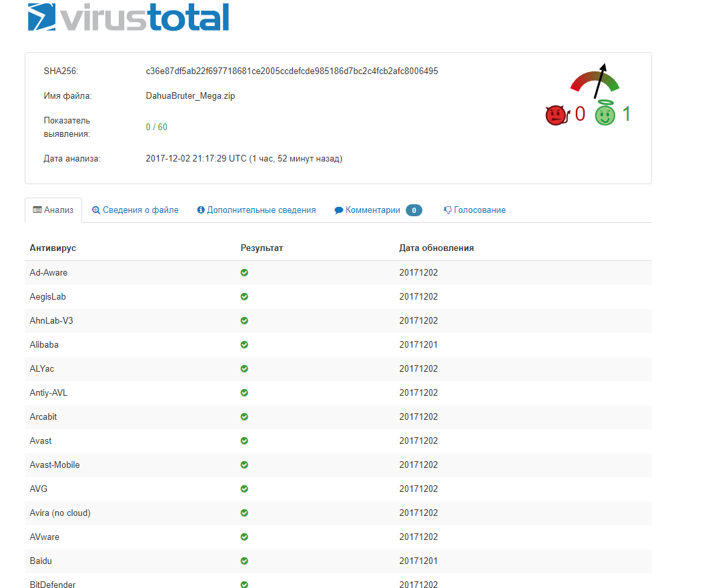Viewport: 704px width, 588px height.
Task: Click the Дата обновления column header
Action: coord(436,248)
